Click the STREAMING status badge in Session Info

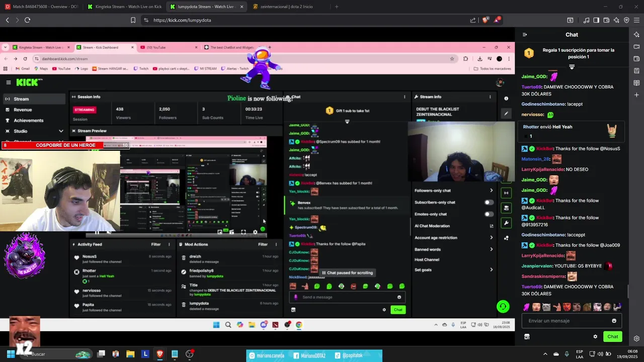[85, 110]
